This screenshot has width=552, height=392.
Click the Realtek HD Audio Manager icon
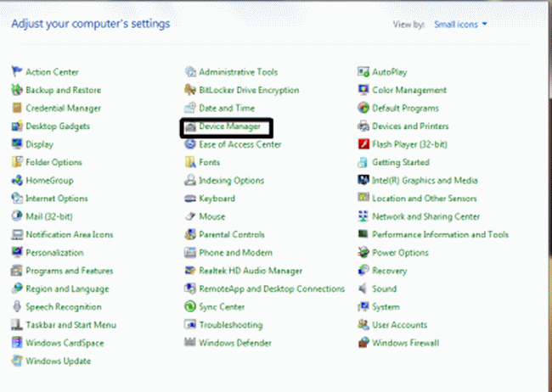coord(191,271)
